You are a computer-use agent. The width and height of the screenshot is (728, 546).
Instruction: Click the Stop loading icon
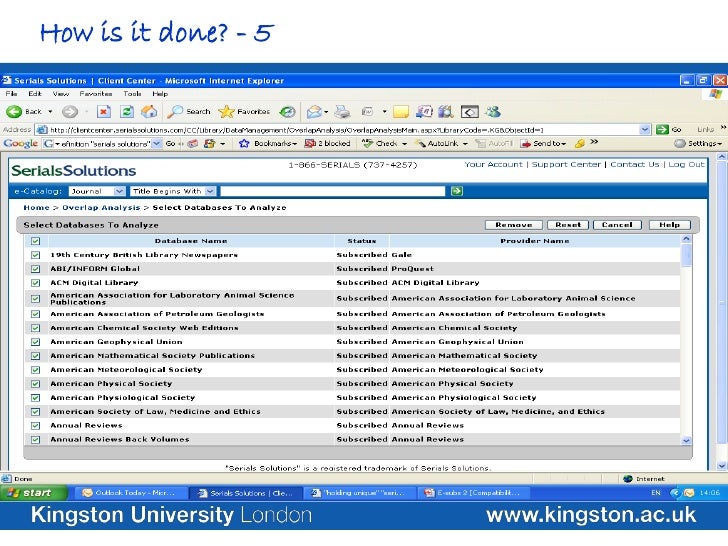click(x=104, y=111)
